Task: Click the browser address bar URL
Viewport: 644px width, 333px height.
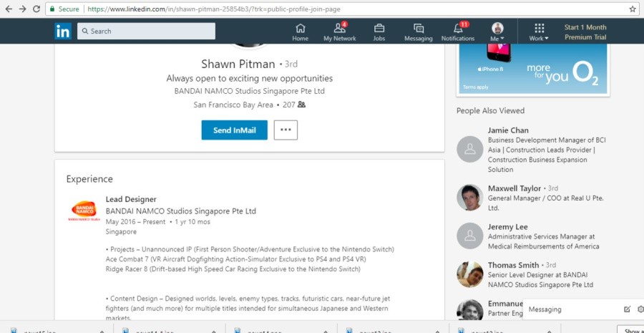Action: [213, 9]
